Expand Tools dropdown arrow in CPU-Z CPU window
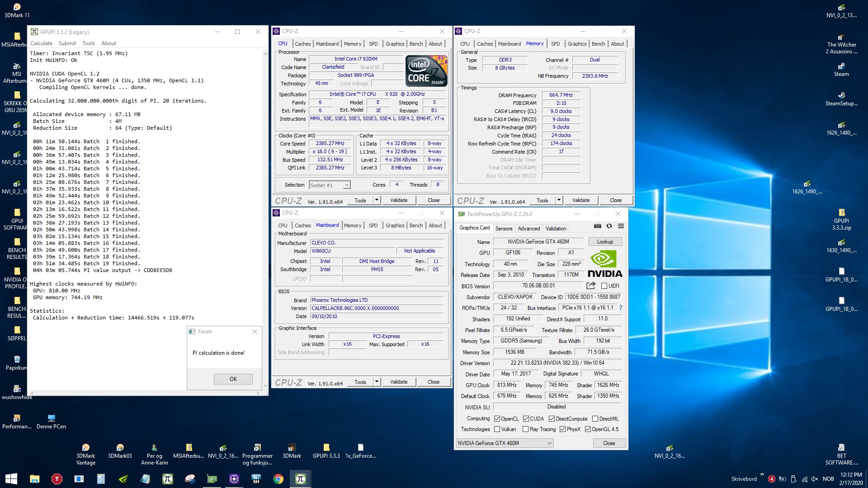Screen dimensions: 868x488 (376, 200)
